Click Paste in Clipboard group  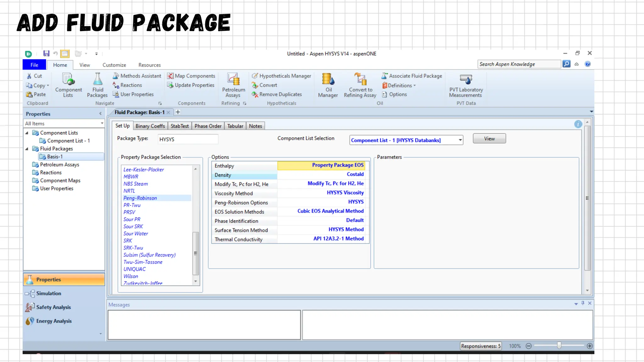[x=36, y=94]
